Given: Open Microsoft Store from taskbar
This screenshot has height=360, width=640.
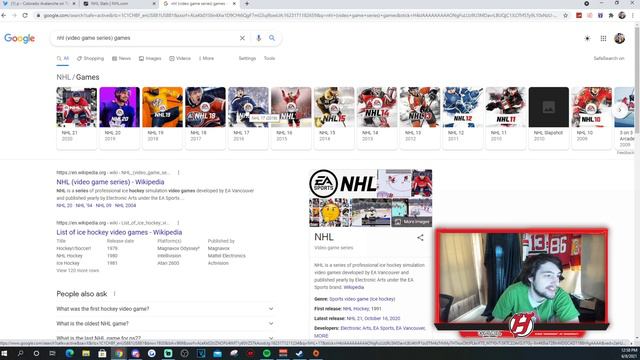Looking at the screenshot, I should click(102, 353).
